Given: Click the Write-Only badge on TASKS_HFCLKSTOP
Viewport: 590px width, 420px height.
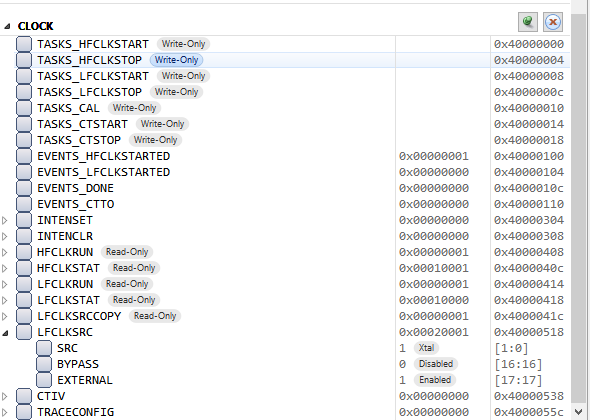Looking at the screenshot, I should [176, 60].
